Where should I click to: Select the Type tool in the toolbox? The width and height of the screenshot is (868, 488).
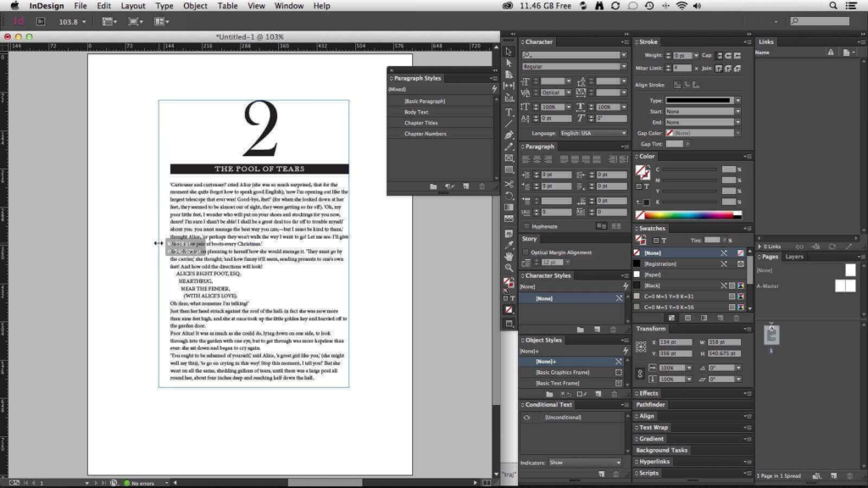[509, 112]
